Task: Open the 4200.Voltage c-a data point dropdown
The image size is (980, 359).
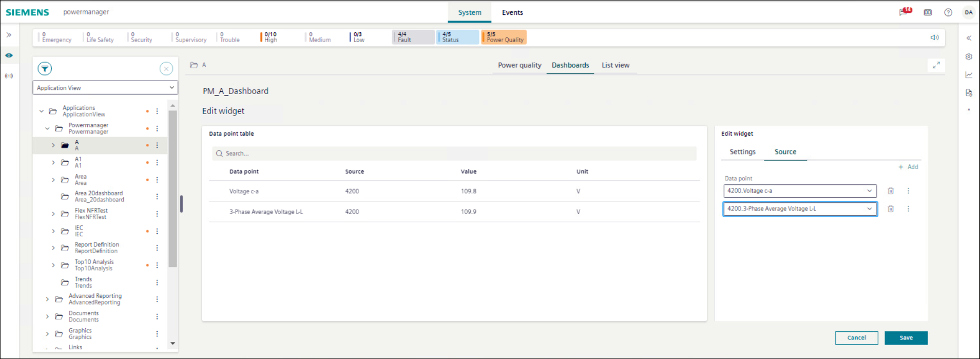Action: click(800, 191)
